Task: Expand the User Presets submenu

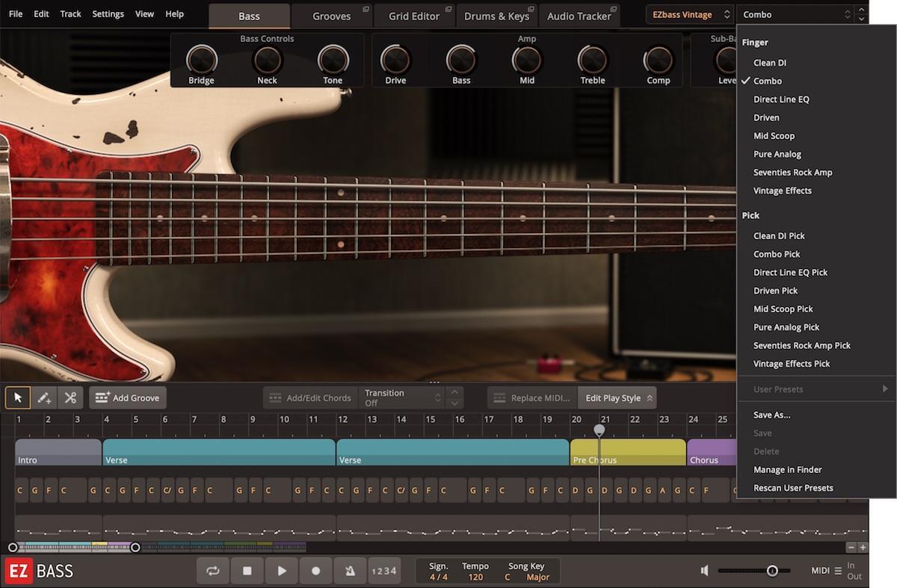Action: [779, 389]
